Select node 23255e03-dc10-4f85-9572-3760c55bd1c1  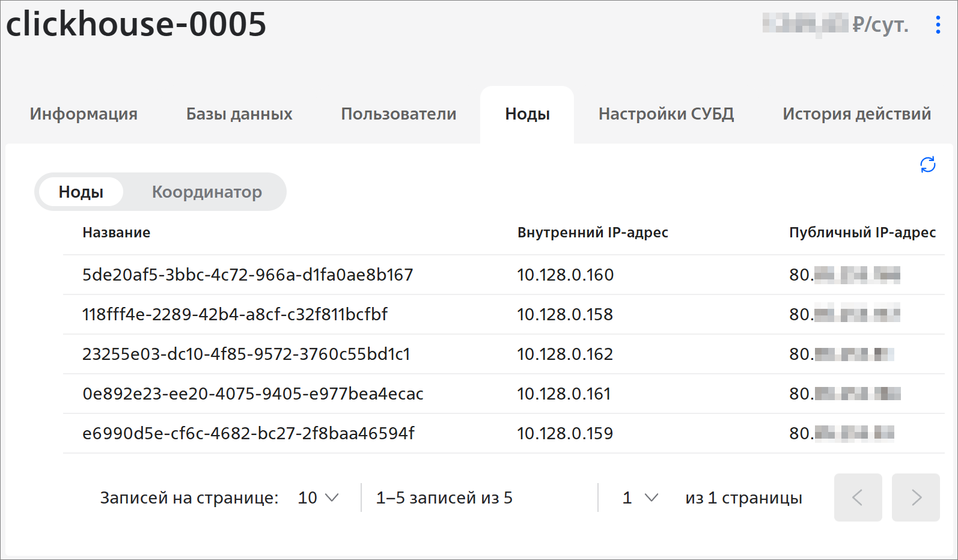click(x=246, y=354)
